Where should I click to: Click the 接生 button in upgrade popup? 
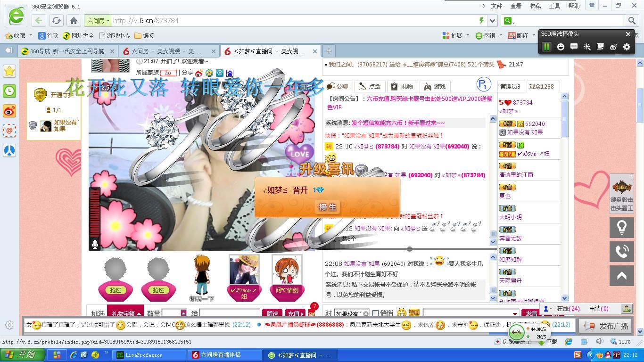coord(327,207)
